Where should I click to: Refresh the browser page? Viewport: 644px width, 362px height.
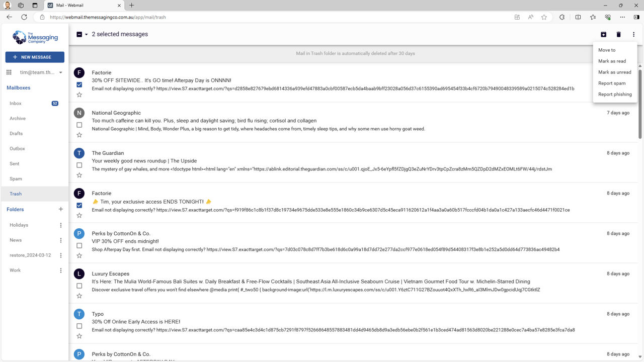pyautogui.click(x=24, y=17)
